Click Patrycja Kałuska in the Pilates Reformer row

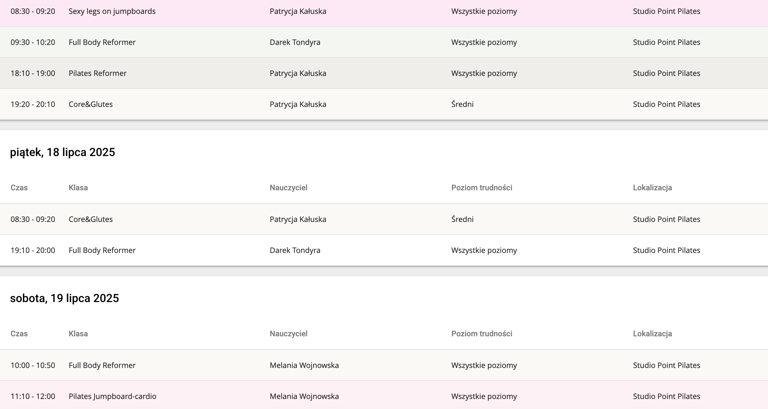298,74
